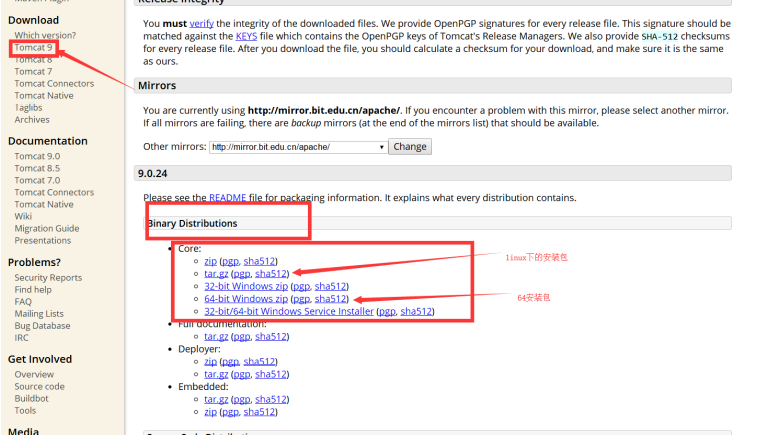Open Tomcat 7 download page
The width and height of the screenshot is (777, 444).
(33, 71)
